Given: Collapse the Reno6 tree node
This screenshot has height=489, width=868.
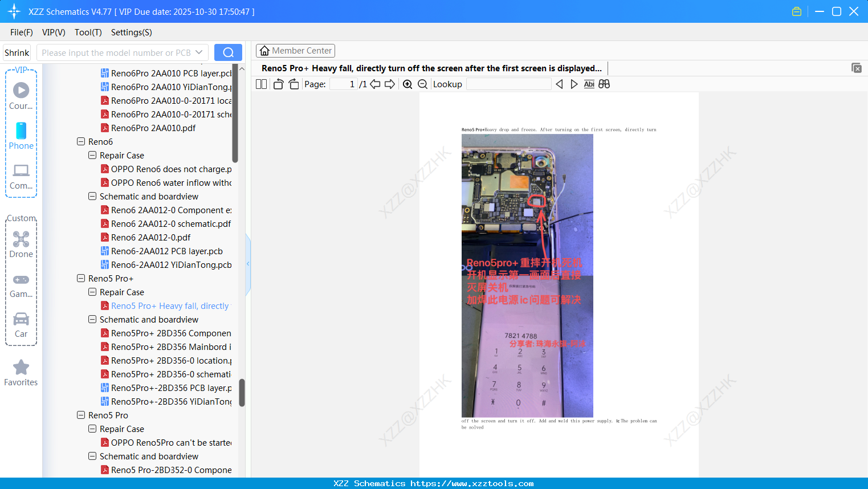Looking at the screenshot, I should pos(81,141).
